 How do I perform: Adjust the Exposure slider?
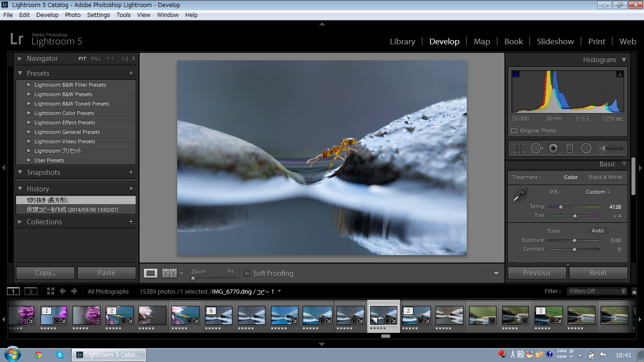(574, 240)
